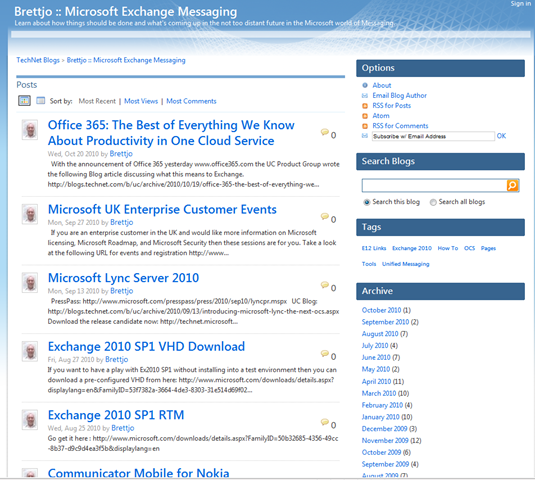Select the Search all blogs radio button
Screen dimensions: 535x480
(433, 202)
